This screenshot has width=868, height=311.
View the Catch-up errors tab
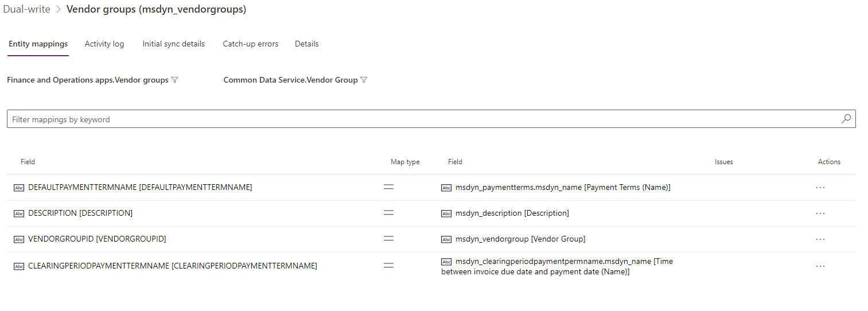pyautogui.click(x=250, y=44)
